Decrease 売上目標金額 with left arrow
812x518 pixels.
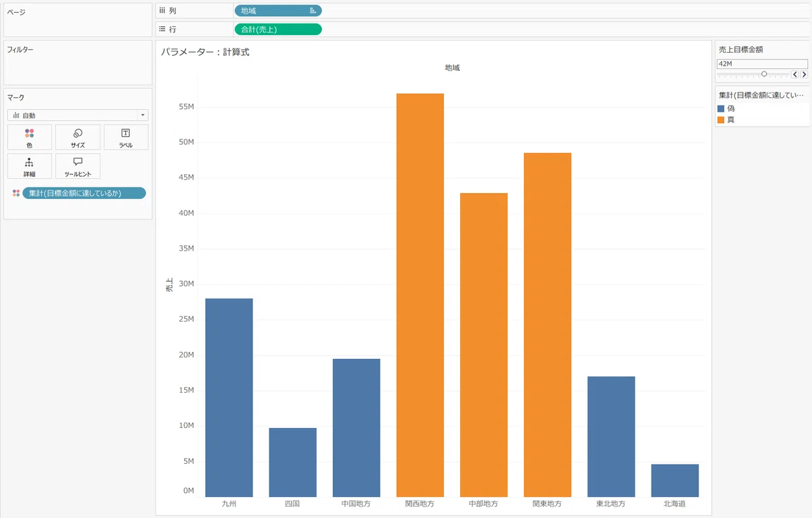click(x=795, y=74)
